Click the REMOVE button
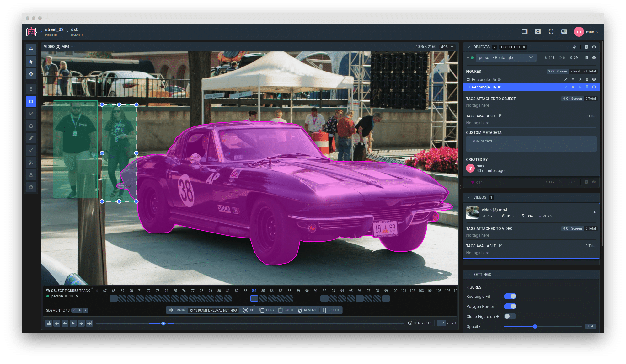This screenshot has width=626, height=364. tap(307, 310)
